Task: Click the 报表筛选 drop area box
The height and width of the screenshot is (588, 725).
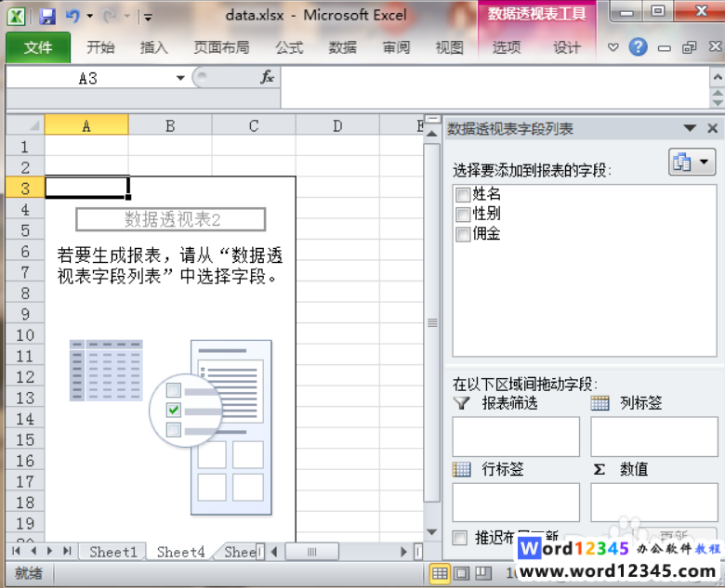Action: [x=516, y=437]
